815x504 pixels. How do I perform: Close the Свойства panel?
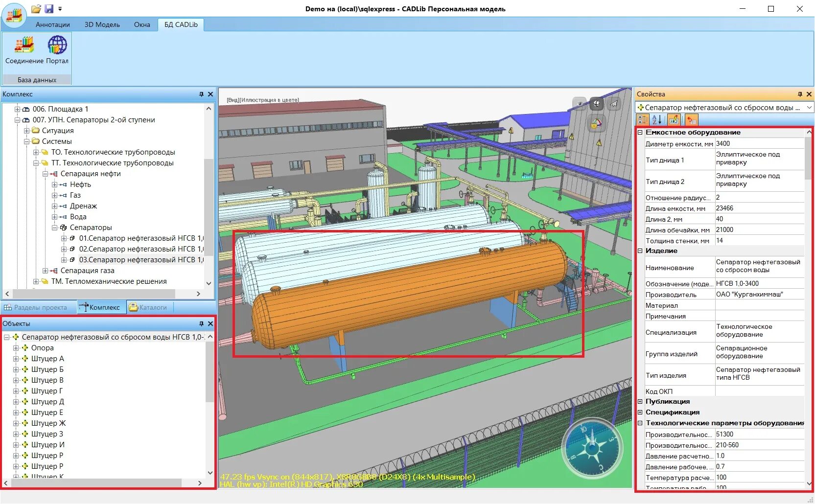pos(809,94)
